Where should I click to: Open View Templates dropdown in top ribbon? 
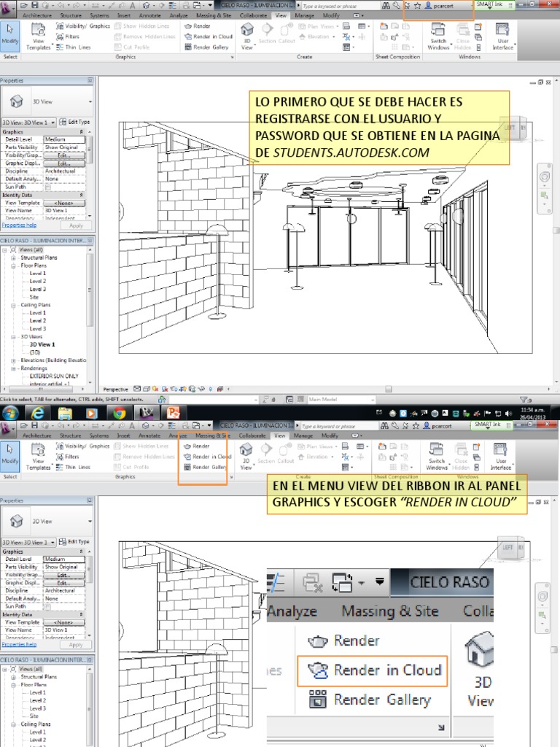(38, 36)
